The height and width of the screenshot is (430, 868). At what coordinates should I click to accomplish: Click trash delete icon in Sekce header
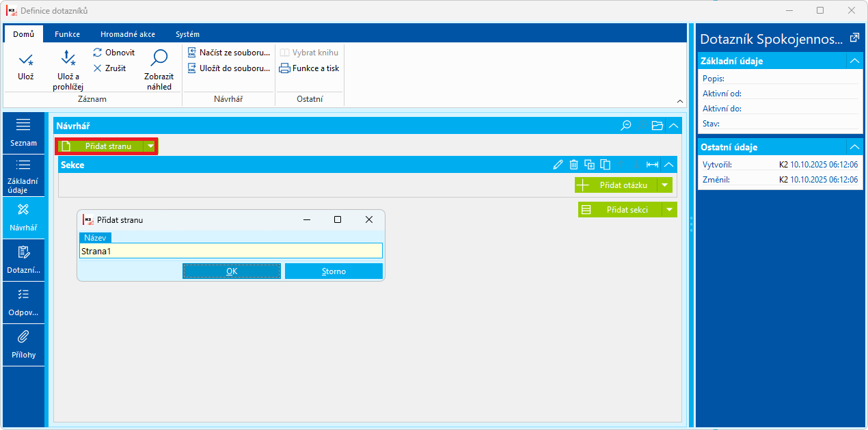point(574,165)
